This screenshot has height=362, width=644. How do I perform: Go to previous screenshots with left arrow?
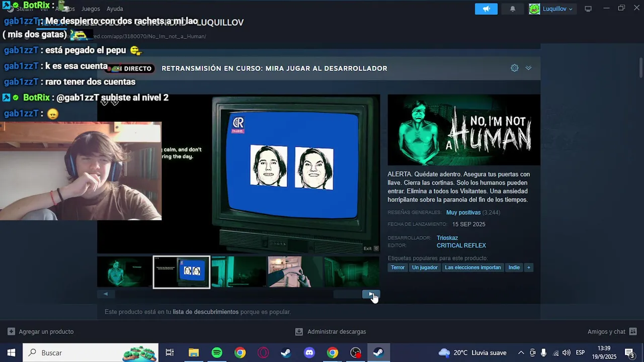(106, 294)
